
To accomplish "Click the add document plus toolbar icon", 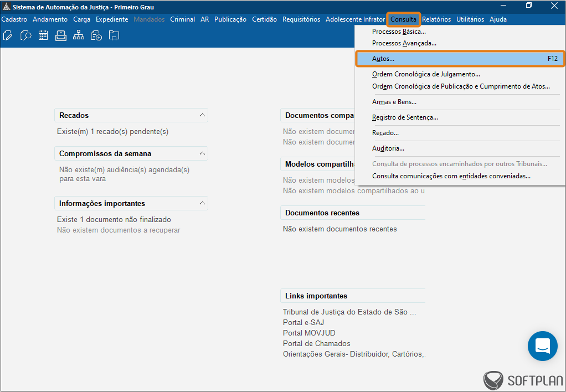I will [96, 35].
